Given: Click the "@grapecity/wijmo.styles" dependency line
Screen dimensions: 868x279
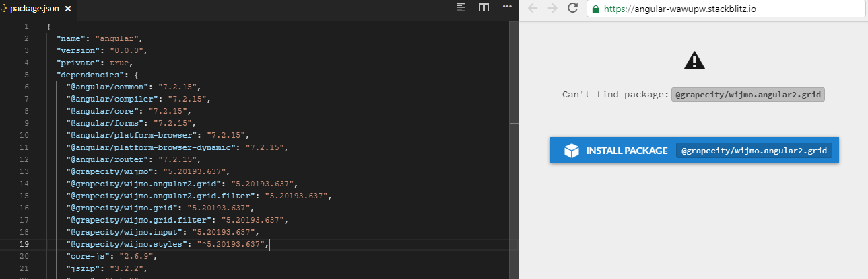Looking at the screenshot, I should (x=168, y=244).
